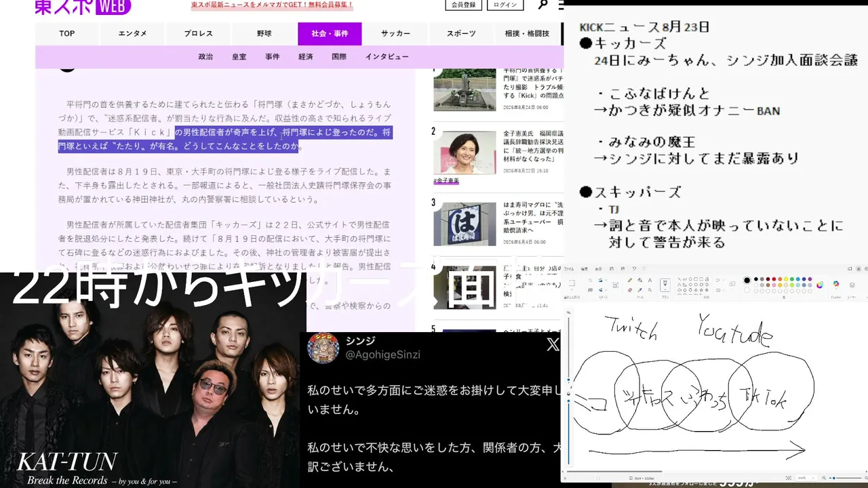Click the save icon in Paint title bar

point(611,268)
